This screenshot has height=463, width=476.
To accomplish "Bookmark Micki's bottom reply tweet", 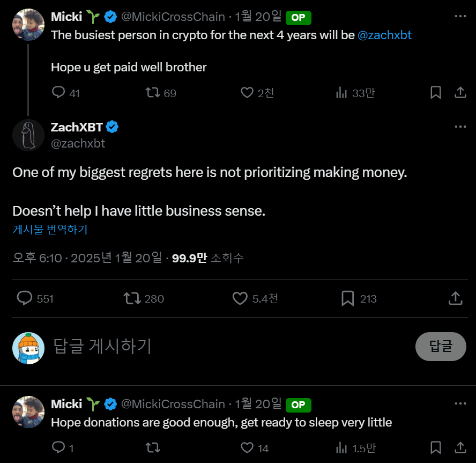I will pos(436,447).
